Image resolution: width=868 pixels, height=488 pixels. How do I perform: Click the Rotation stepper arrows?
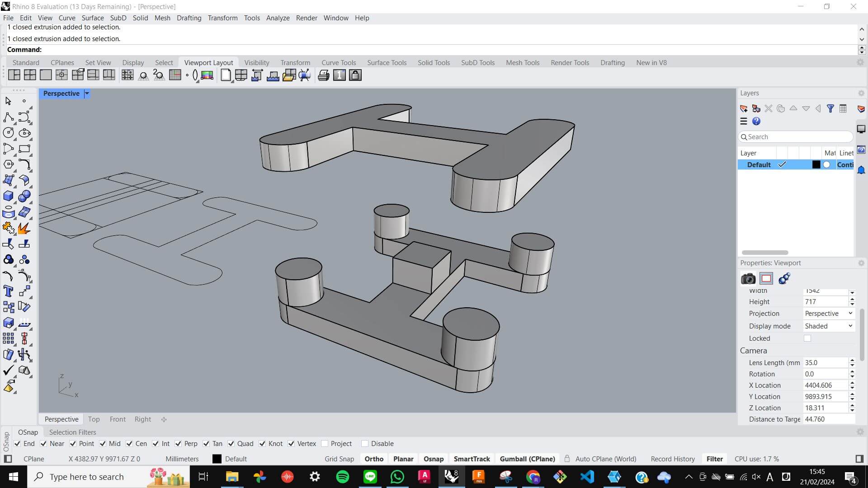(852, 374)
